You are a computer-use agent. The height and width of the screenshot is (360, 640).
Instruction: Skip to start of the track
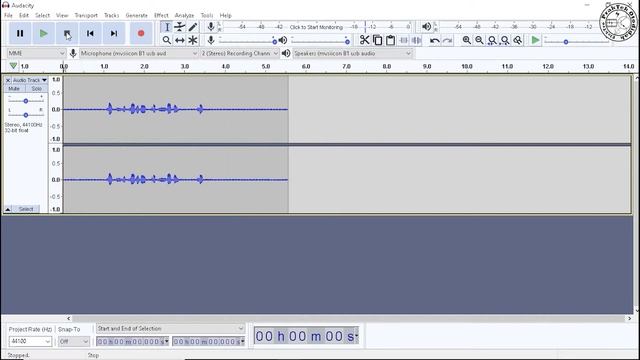pyautogui.click(x=90, y=33)
